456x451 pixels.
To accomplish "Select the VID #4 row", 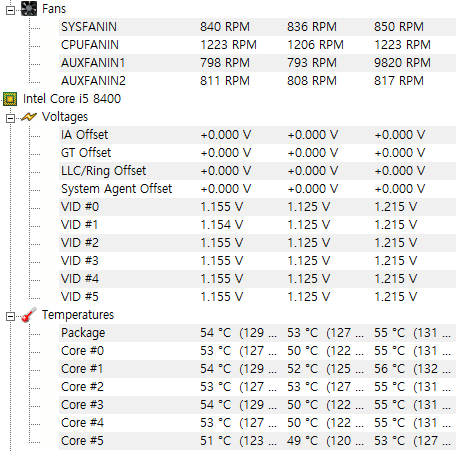I will click(257, 279).
